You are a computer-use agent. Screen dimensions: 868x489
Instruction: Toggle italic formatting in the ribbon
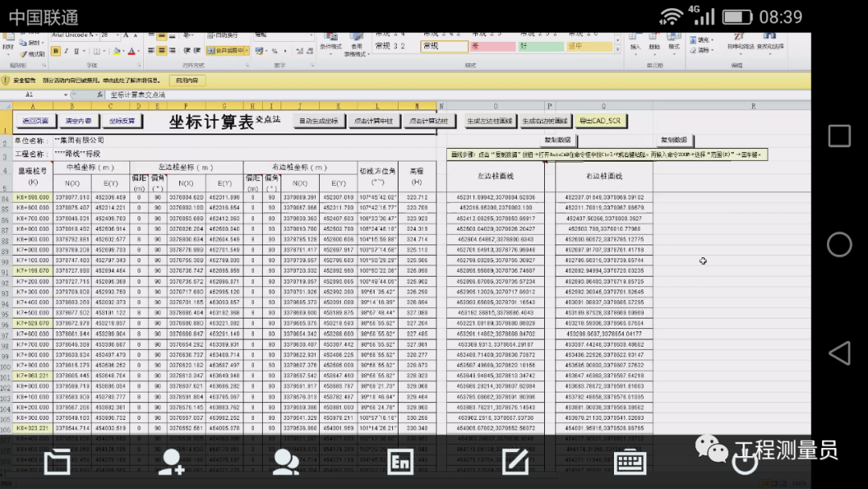tap(67, 51)
